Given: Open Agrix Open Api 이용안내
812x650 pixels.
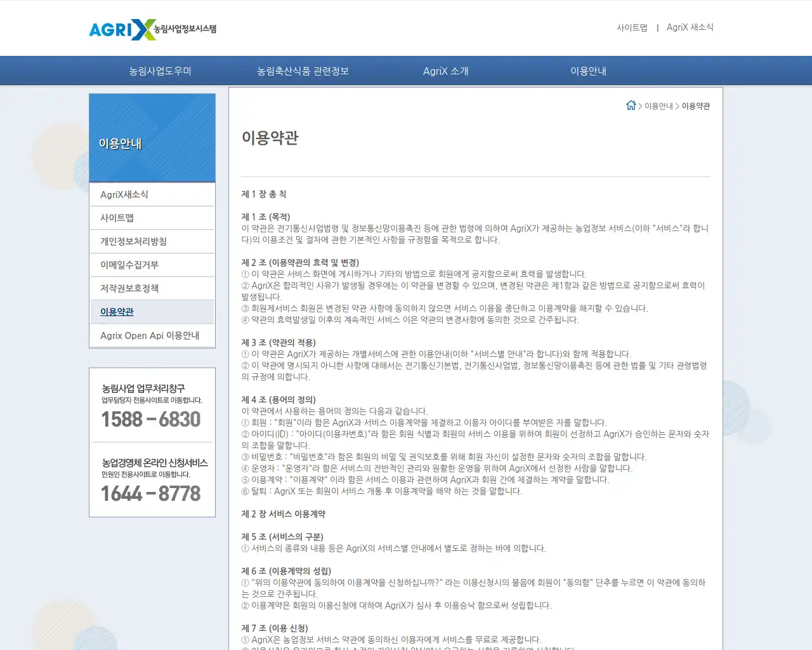Looking at the screenshot, I should (149, 335).
